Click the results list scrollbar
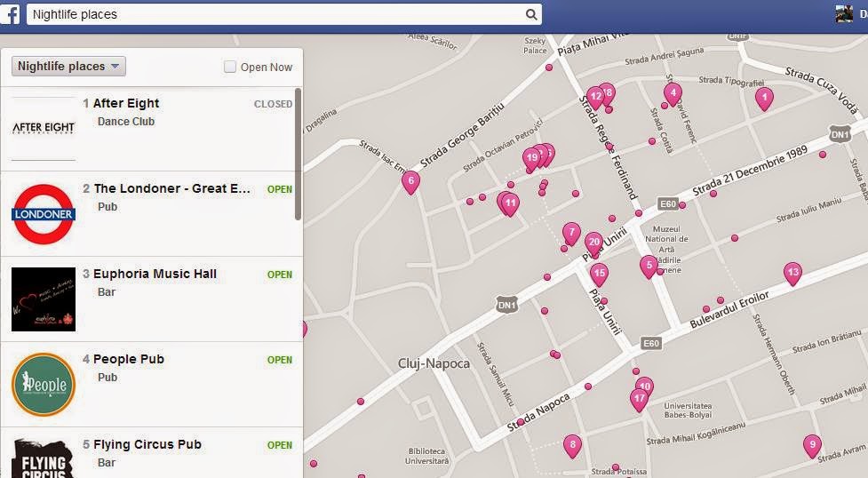The image size is (868, 478). 299,154
